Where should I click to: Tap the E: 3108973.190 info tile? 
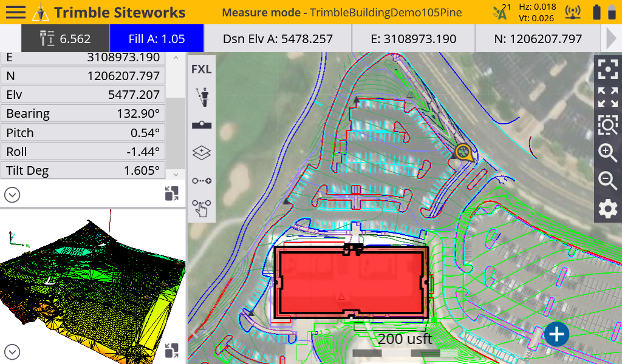pos(413,38)
